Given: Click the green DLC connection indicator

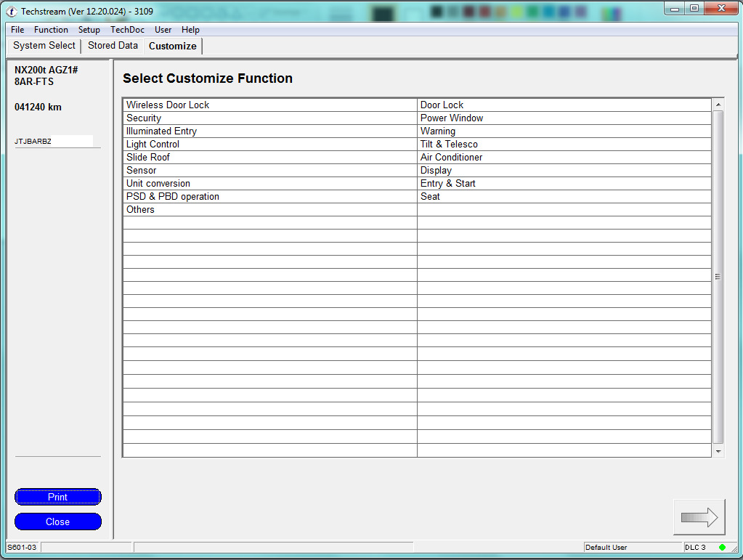Looking at the screenshot, I should point(722,547).
